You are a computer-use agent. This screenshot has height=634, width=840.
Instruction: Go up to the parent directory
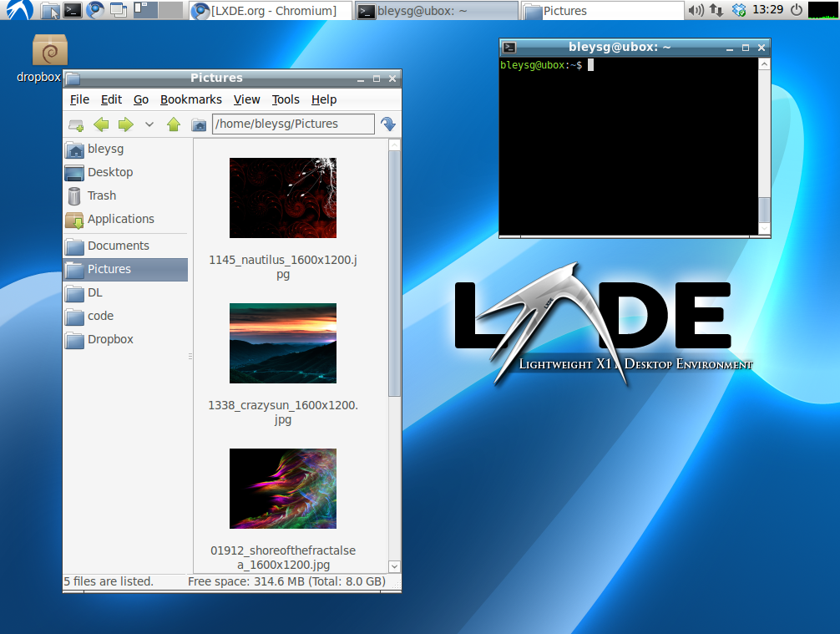pyautogui.click(x=175, y=124)
